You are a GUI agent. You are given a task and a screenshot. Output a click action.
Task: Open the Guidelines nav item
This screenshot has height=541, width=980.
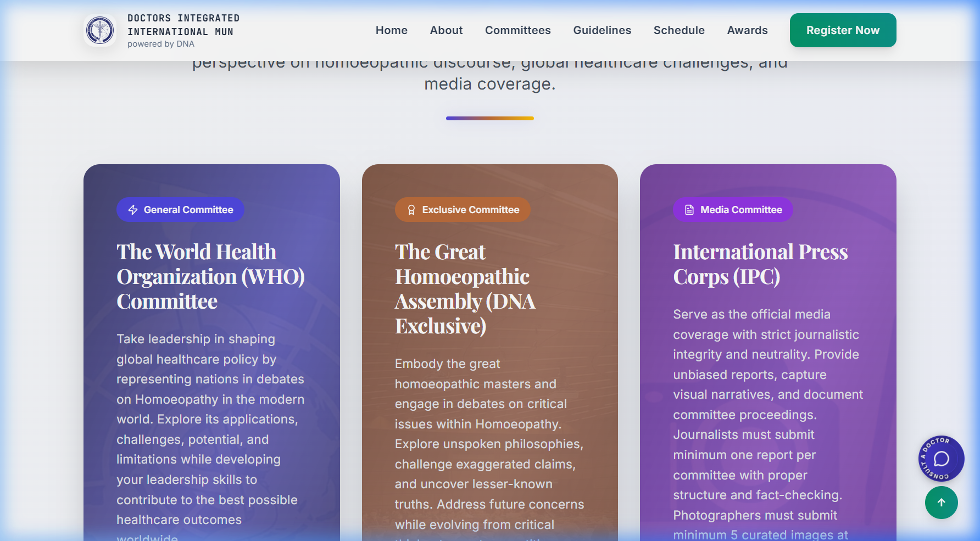coord(602,30)
